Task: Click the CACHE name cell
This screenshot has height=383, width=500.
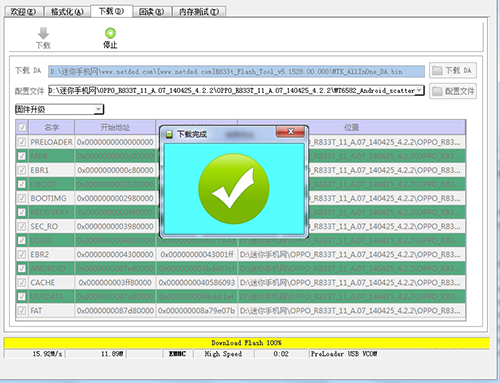Action: [52, 282]
